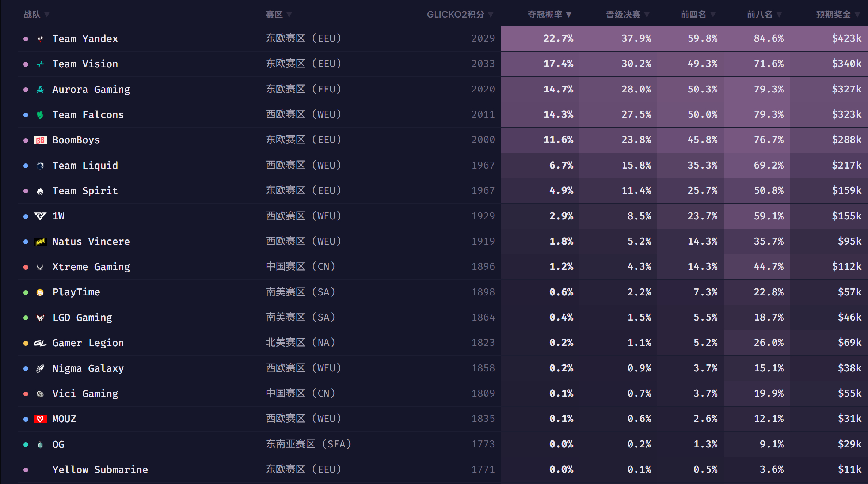The image size is (868, 484).
Task: Sort by 前四名 column arrow
Action: (x=713, y=15)
